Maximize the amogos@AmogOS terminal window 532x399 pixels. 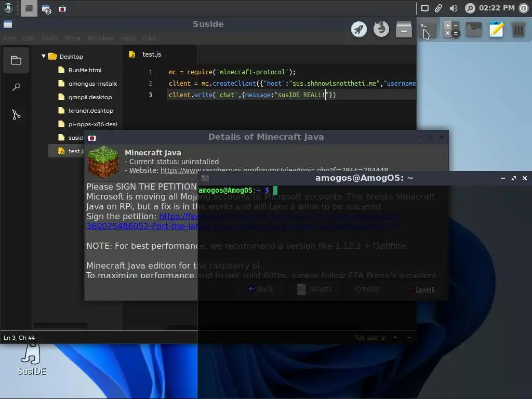point(514,178)
